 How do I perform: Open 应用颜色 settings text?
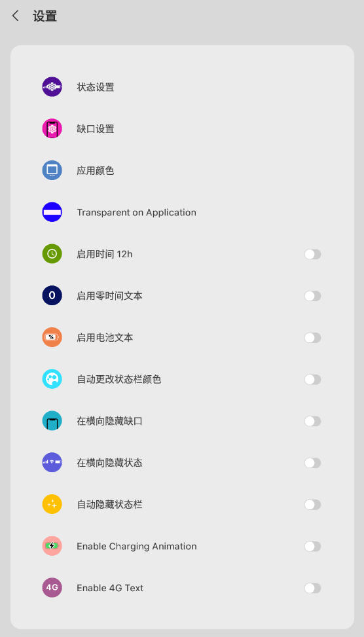click(x=96, y=171)
